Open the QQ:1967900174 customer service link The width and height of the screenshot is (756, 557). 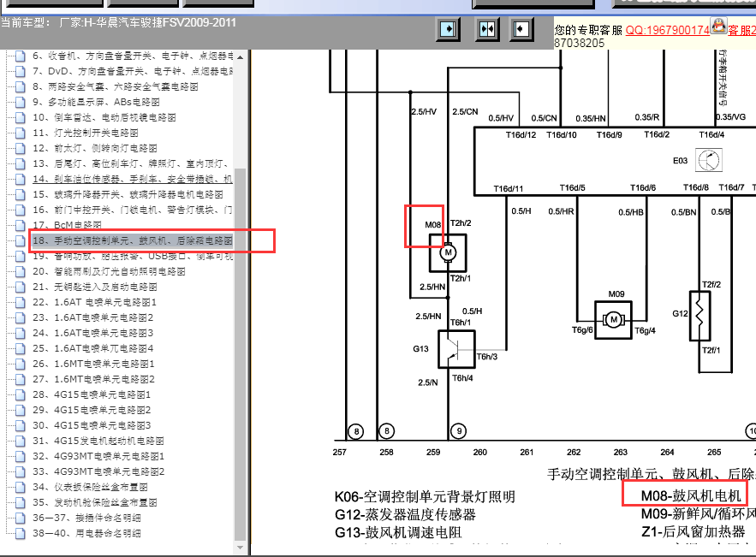[x=667, y=30]
